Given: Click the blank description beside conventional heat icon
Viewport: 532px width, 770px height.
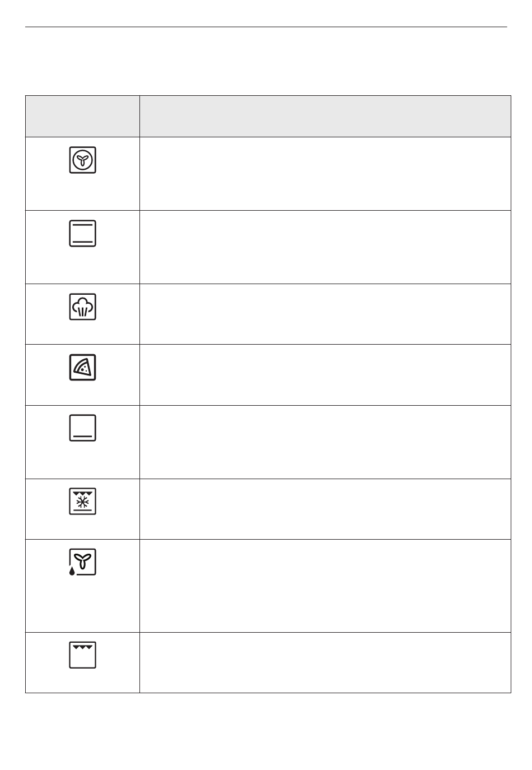Looking at the screenshot, I should click(325, 247).
